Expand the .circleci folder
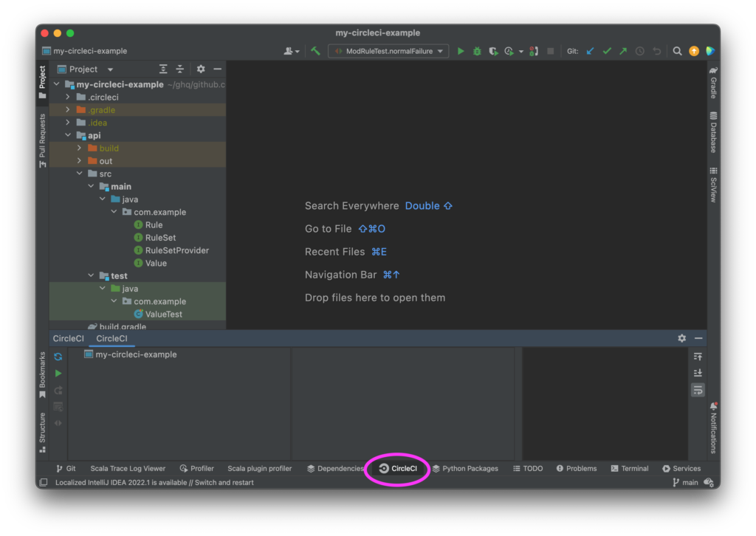 click(x=68, y=97)
